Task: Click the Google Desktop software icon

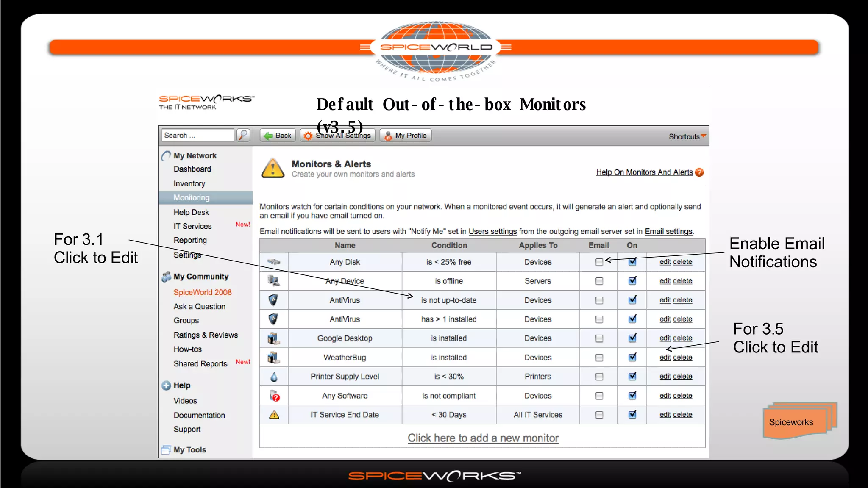Action: (273, 338)
